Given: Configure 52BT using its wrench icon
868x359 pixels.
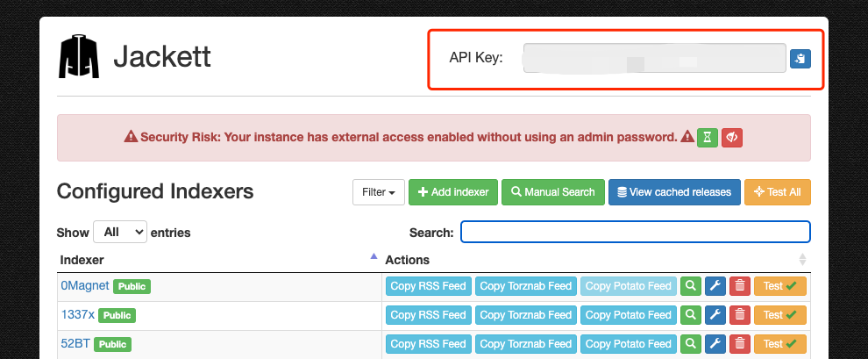Looking at the screenshot, I should (715, 343).
